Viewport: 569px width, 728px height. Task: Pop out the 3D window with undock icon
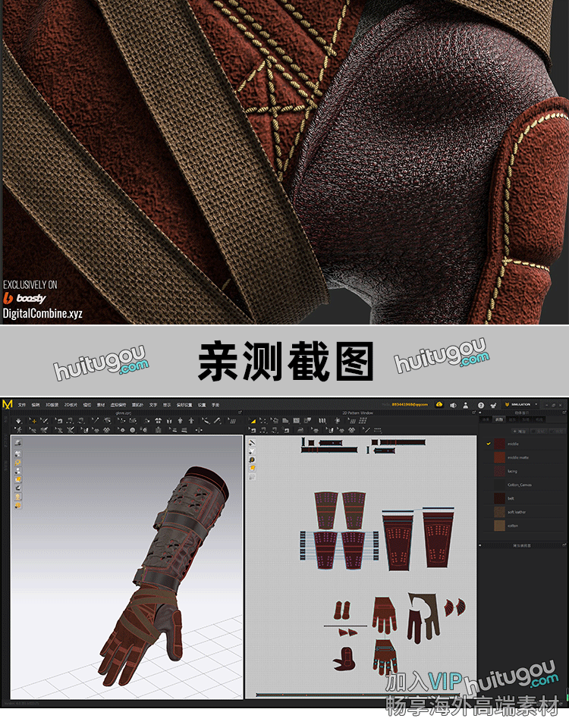point(240,413)
